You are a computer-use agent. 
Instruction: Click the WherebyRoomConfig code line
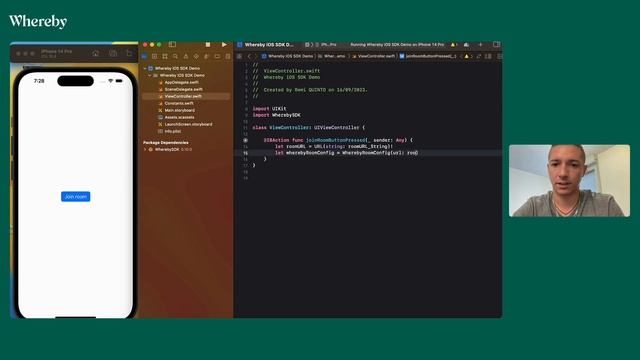click(346, 153)
